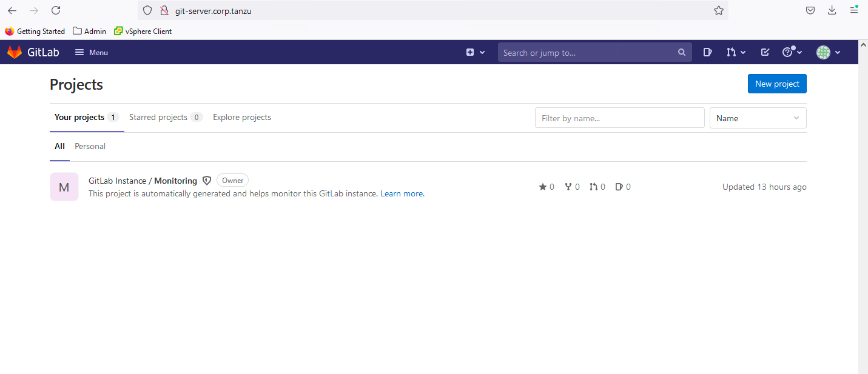The height and width of the screenshot is (374, 868).
Task: Click the Updated 13 hours ago text
Action: (x=764, y=187)
